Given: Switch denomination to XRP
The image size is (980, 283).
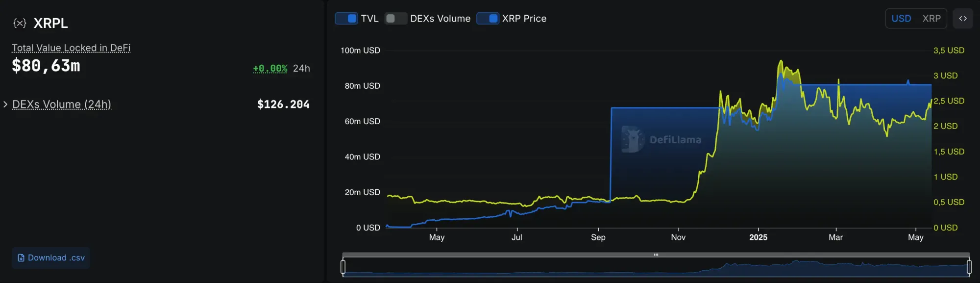Looking at the screenshot, I should pos(931,19).
